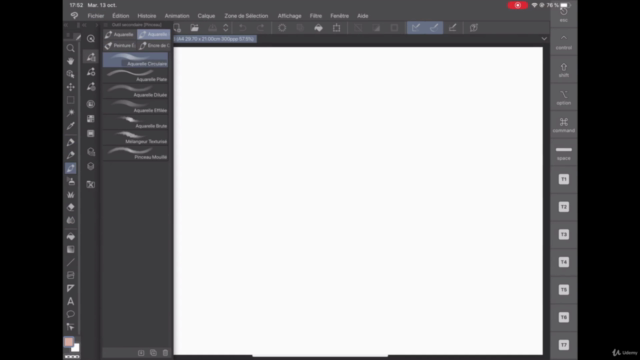Click the Scale/Rotate transform icon

coord(336,28)
